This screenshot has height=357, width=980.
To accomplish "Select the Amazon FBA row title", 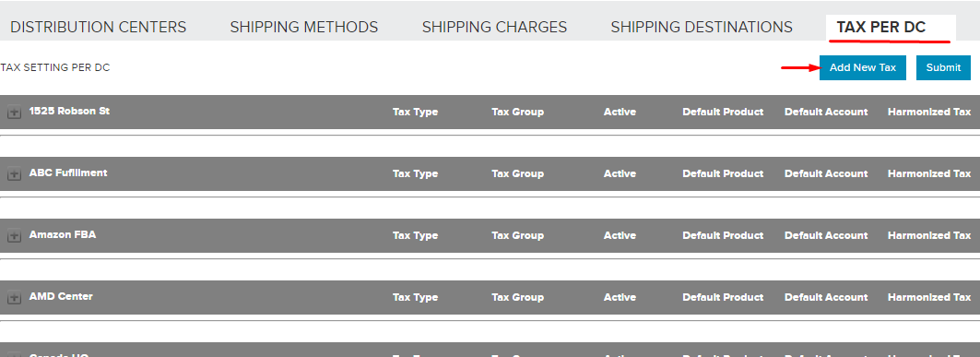I will click(63, 234).
